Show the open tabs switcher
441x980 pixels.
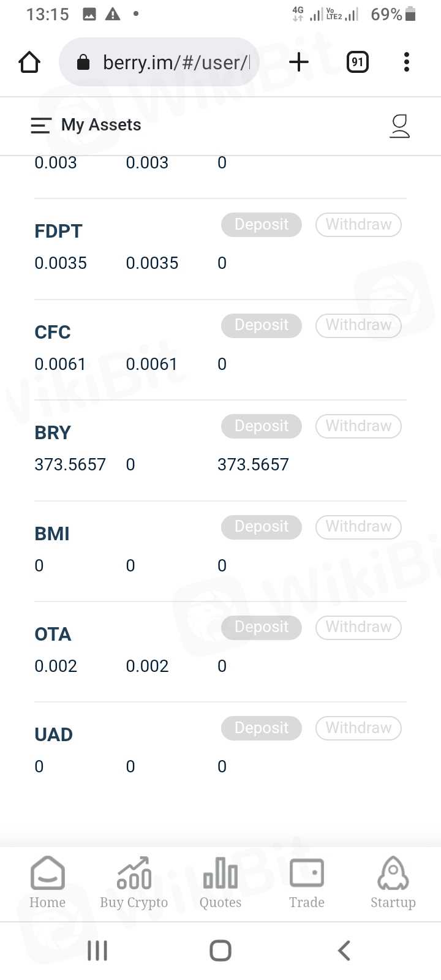click(358, 62)
